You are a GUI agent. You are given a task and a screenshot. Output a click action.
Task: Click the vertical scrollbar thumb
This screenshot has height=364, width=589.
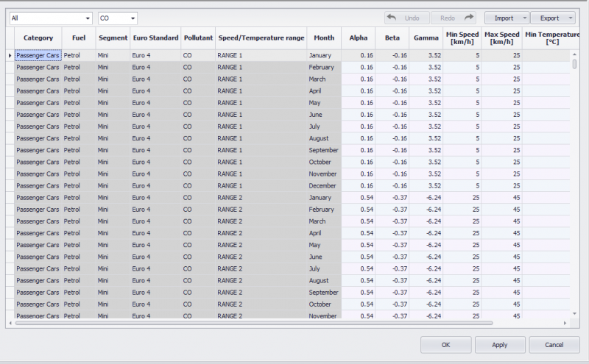pos(574,64)
